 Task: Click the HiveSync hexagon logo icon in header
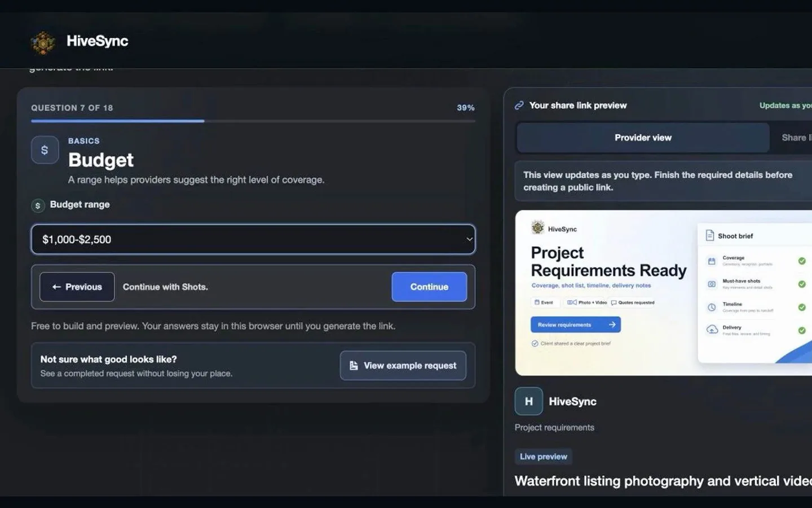(x=43, y=42)
